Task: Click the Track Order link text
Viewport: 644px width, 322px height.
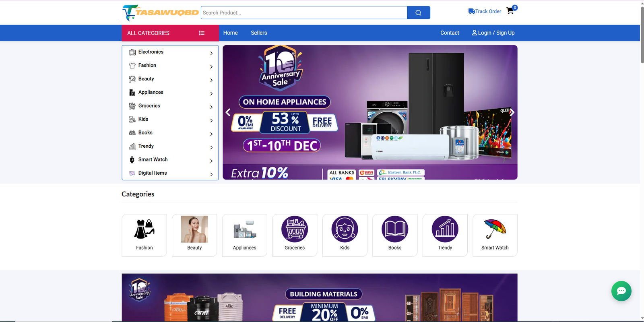Action: (x=488, y=11)
